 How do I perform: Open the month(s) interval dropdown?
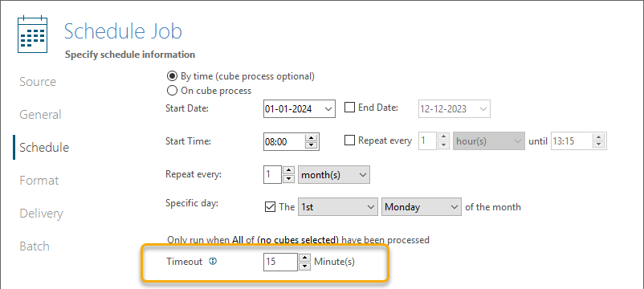click(x=334, y=174)
